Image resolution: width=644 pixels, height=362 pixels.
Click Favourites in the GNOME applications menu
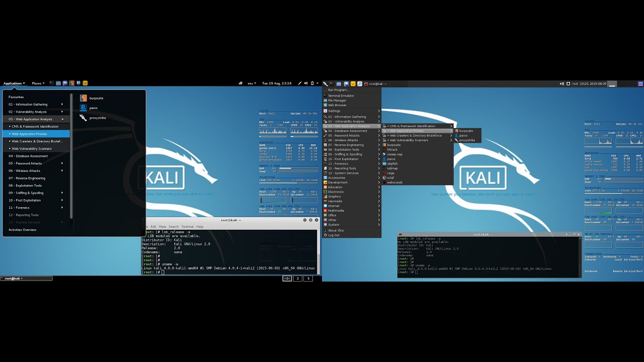tap(16, 97)
